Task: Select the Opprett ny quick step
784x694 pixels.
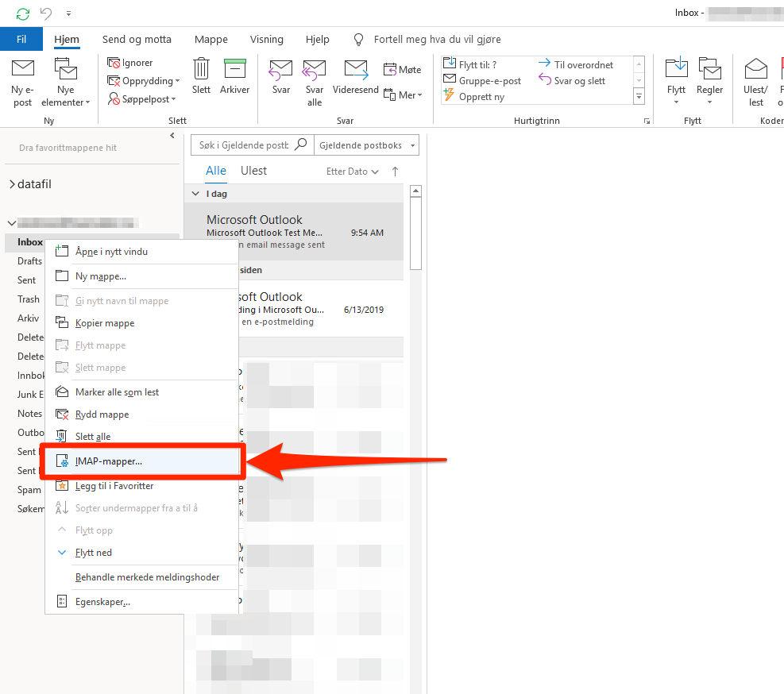Action: [x=474, y=97]
